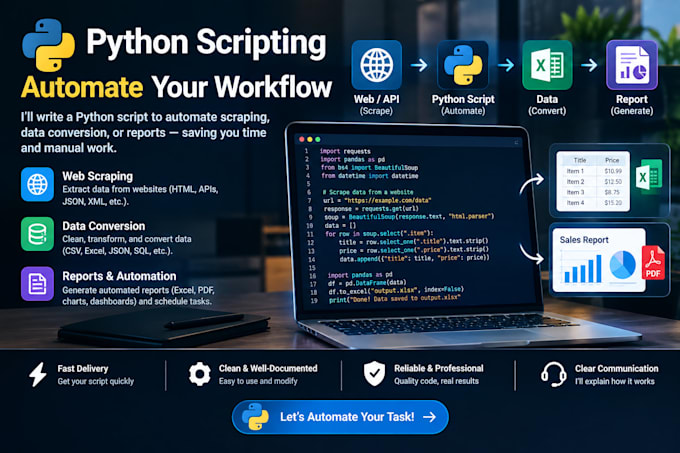This screenshot has width=680, height=453.
Task: Click the bar chart in Sales Report card
Action: click(582, 268)
